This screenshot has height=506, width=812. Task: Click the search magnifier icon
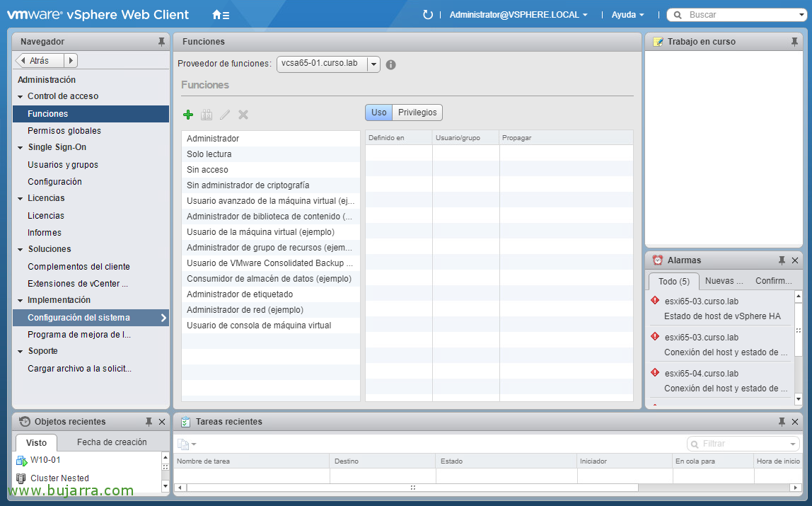pos(678,15)
